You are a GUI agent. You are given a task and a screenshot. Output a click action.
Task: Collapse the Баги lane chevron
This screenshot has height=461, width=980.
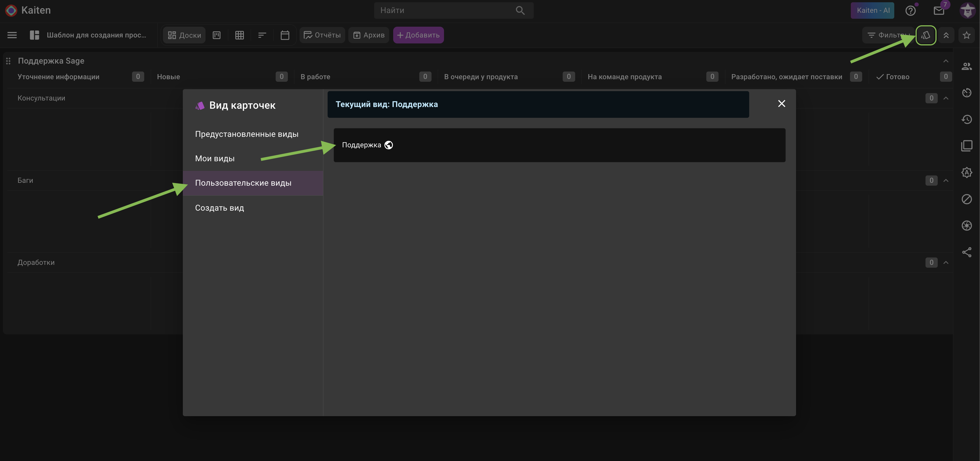tap(946, 180)
